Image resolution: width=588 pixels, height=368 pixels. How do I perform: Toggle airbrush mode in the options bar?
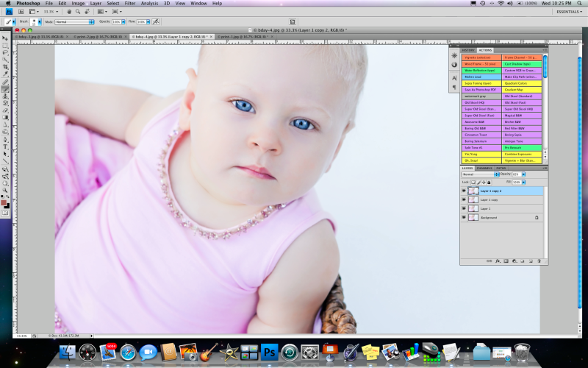pyautogui.click(x=156, y=22)
